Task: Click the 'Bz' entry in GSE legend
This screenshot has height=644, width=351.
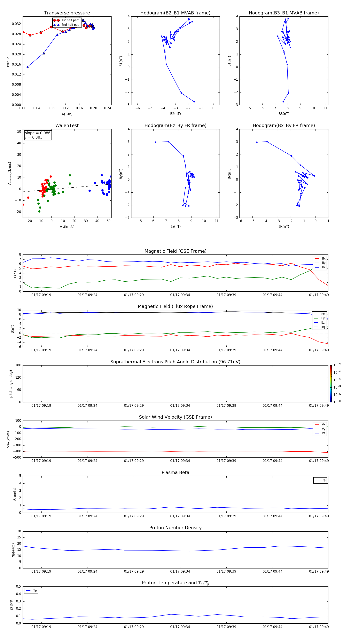Action: 320,267
